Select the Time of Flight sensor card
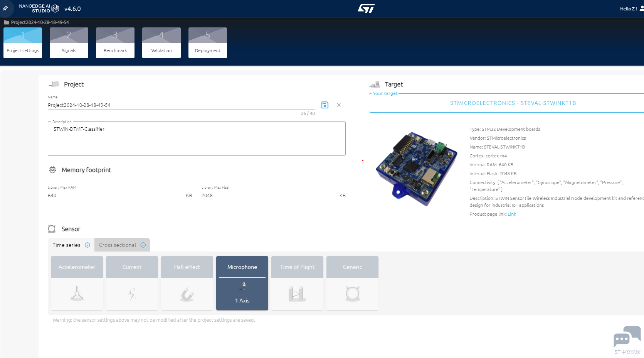The width and height of the screenshot is (644, 358). pos(297,283)
